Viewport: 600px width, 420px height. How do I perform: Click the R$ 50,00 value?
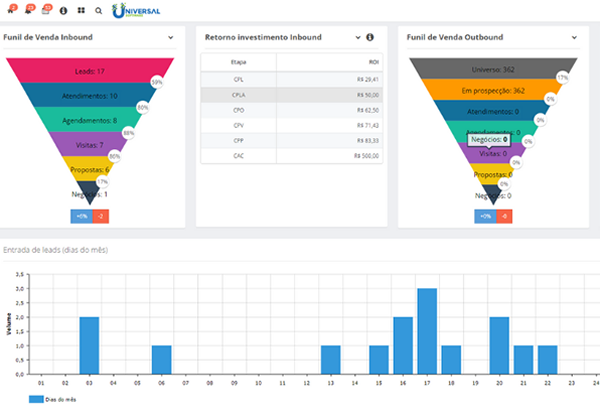tap(368, 95)
